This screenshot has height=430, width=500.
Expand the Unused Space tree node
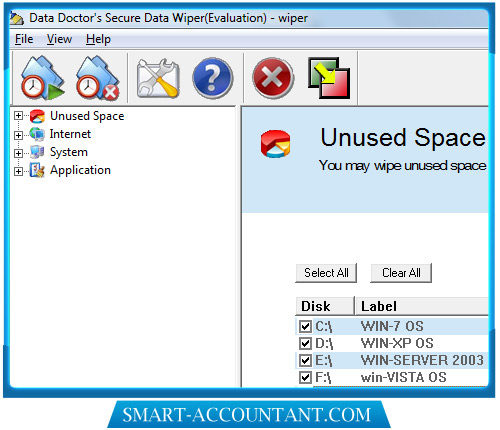[18, 116]
